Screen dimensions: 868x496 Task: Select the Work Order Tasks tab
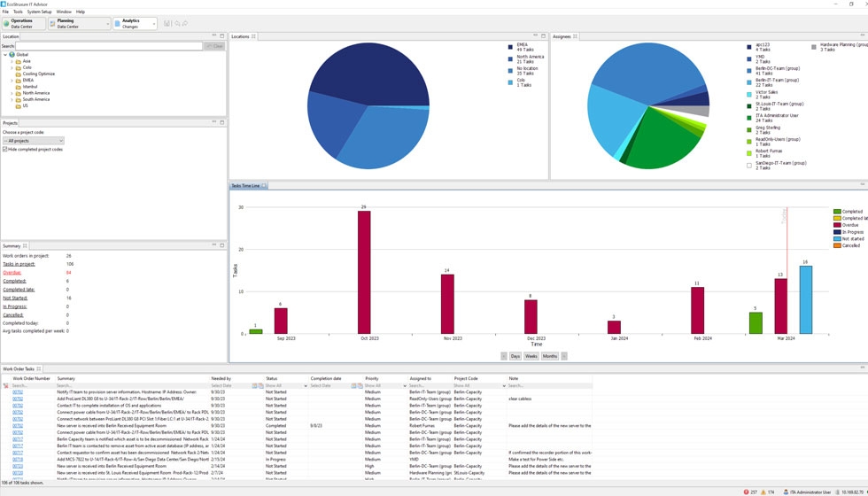pyautogui.click(x=19, y=369)
